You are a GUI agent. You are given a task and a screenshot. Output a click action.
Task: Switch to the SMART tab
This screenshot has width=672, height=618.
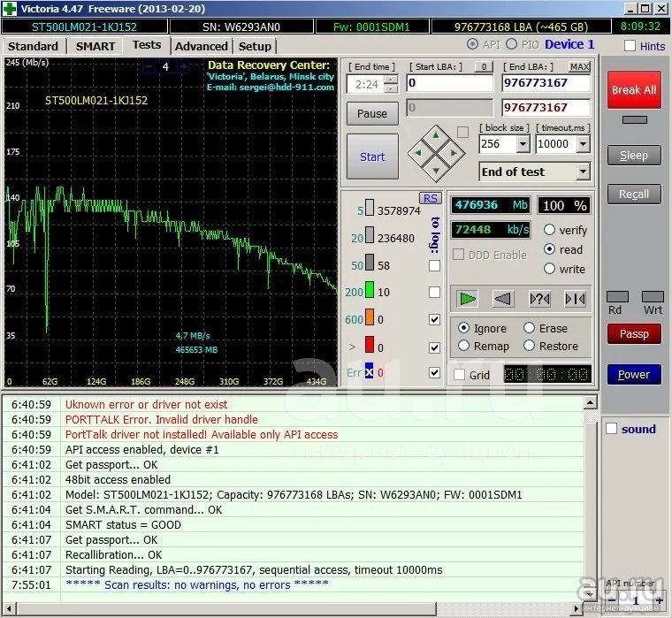(95, 46)
